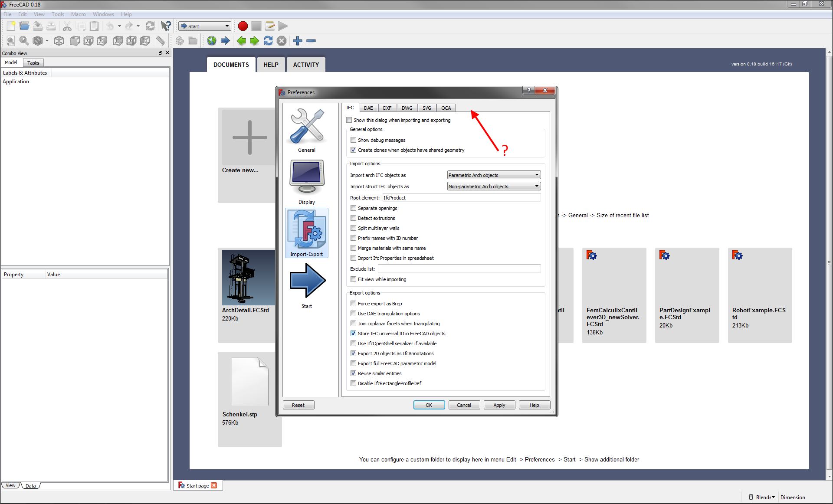Click the Cancel button
This screenshot has height=504, width=833.
click(x=464, y=405)
